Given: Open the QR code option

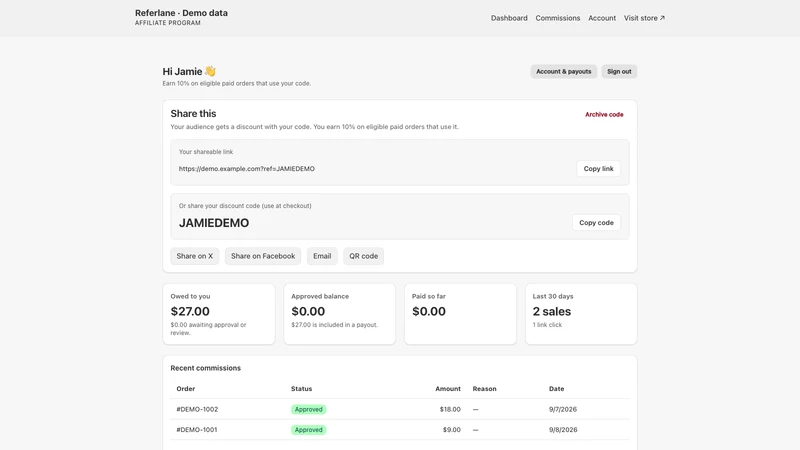Looking at the screenshot, I should coord(363,256).
